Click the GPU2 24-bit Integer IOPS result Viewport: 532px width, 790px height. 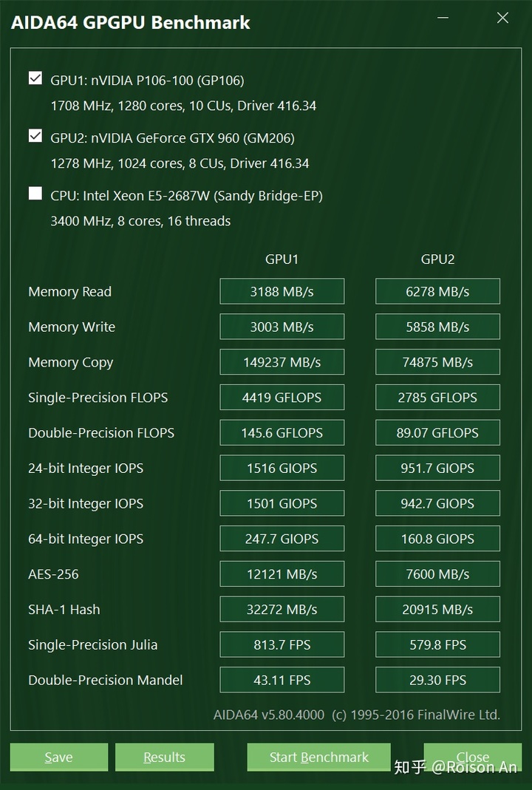pyautogui.click(x=437, y=468)
